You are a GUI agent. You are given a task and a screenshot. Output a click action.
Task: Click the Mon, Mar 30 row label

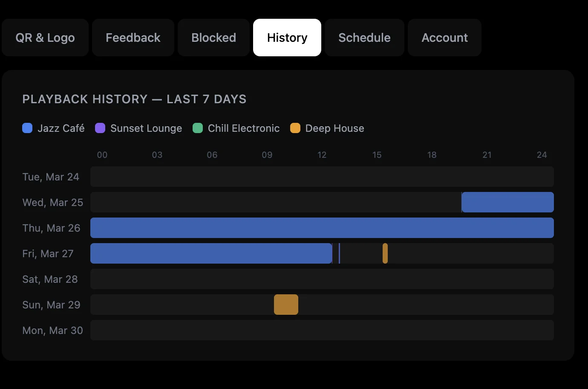tap(52, 330)
